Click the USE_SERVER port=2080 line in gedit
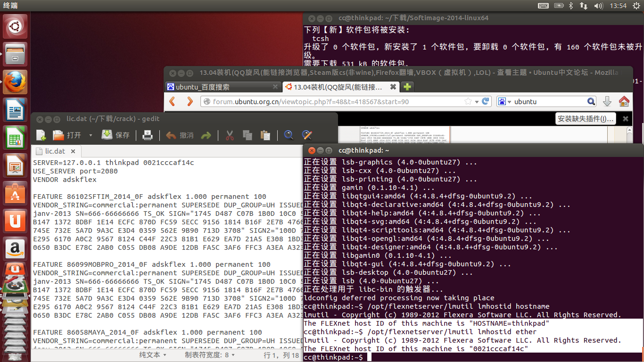Image resolution: width=644 pixels, height=362 pixels. [x=75, y=171]
